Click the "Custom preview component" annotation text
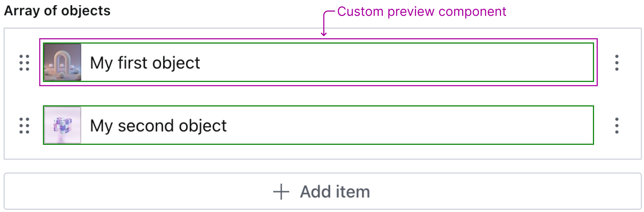 (421, 12)
